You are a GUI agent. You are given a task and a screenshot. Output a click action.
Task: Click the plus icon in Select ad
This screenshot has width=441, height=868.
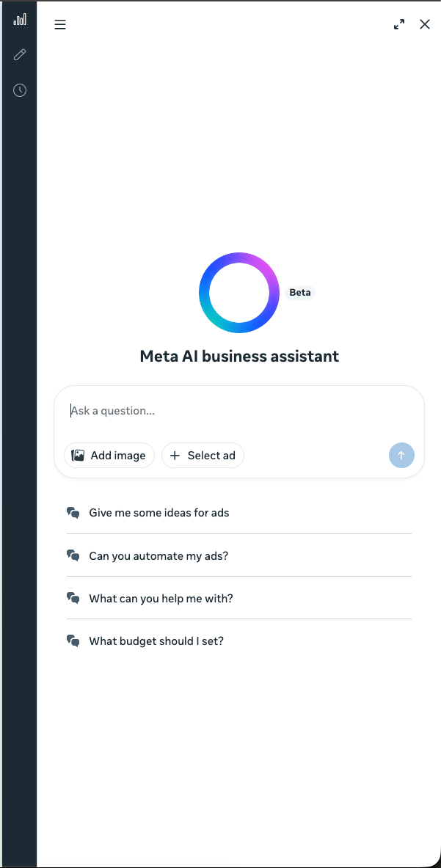[175, 456]
